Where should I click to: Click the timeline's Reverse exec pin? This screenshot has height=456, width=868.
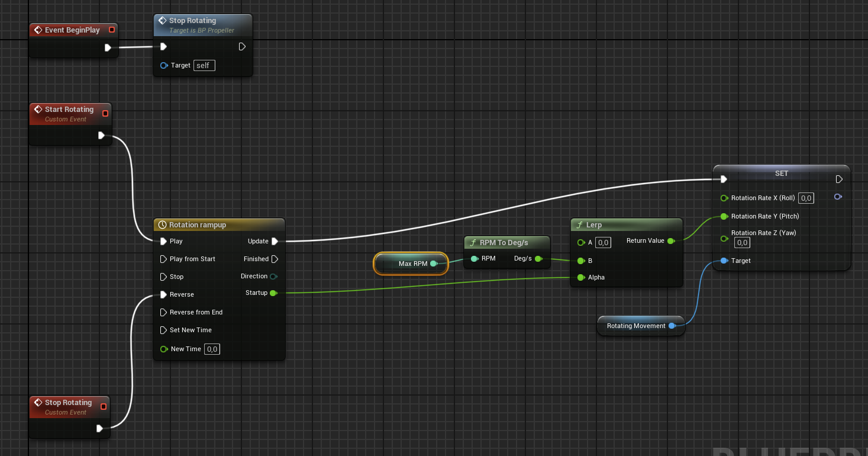pyautogui.click(x=164, y=294)
